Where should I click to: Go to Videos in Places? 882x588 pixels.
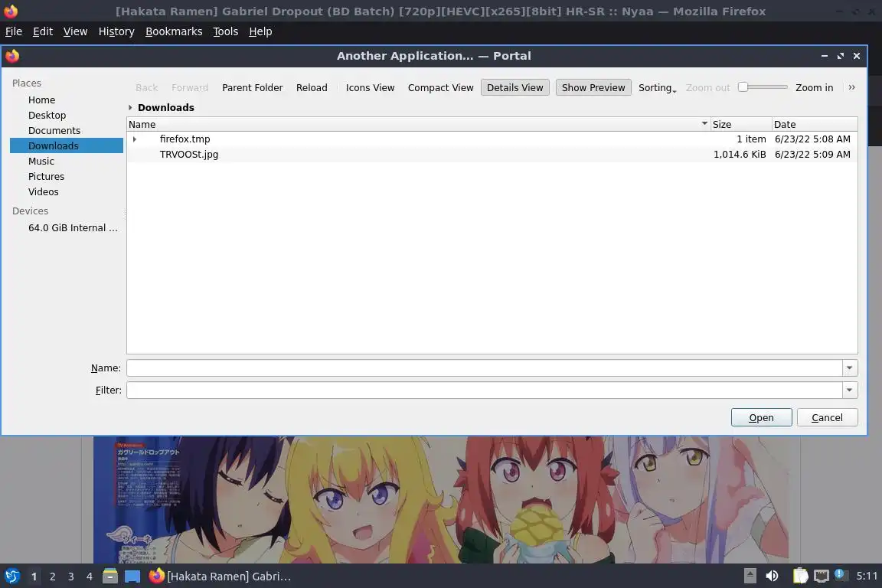(x=44, y=192)
